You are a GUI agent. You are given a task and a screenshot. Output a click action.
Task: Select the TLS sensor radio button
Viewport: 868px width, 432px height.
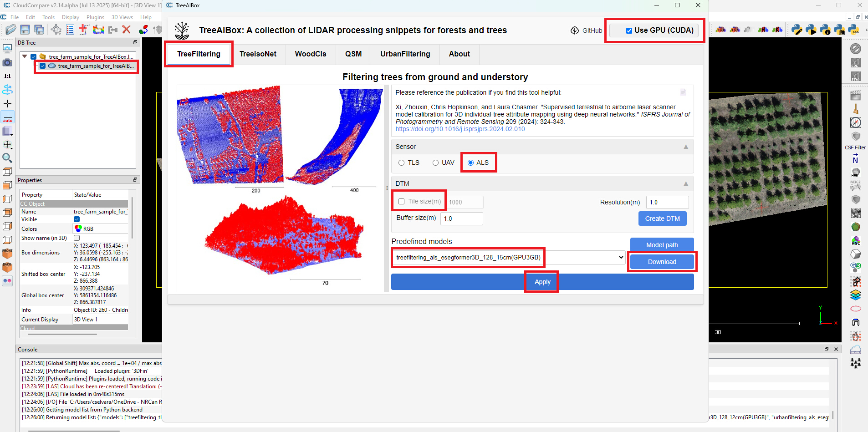401,163
